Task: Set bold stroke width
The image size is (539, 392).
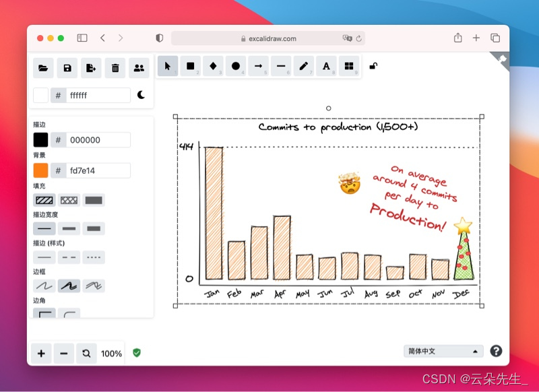Action: [69, 228]
